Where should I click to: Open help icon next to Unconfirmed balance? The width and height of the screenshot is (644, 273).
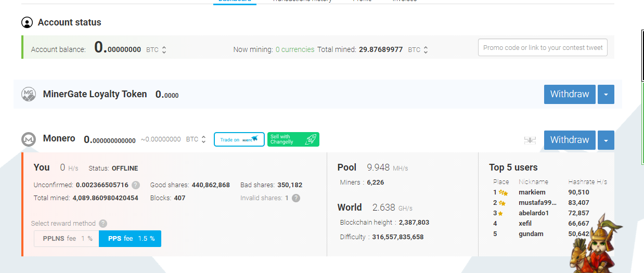[x=136, y=185]
